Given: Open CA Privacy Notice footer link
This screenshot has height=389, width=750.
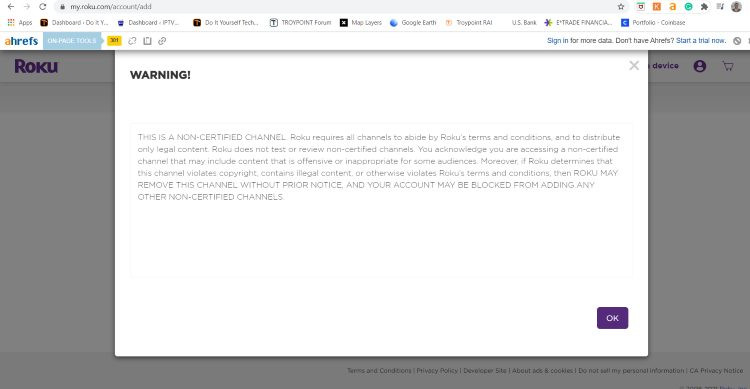Looking at the screenshot, I should click(716, 371).
